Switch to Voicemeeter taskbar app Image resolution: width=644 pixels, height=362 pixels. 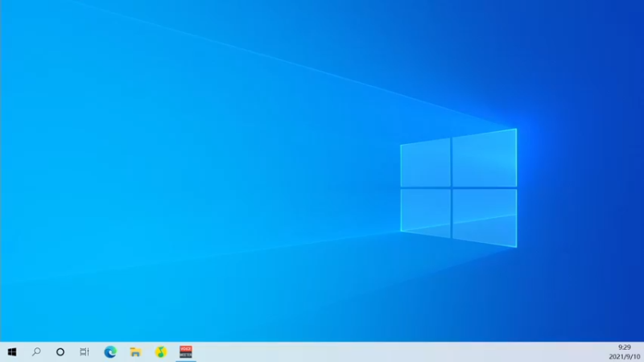click(186, 352)
